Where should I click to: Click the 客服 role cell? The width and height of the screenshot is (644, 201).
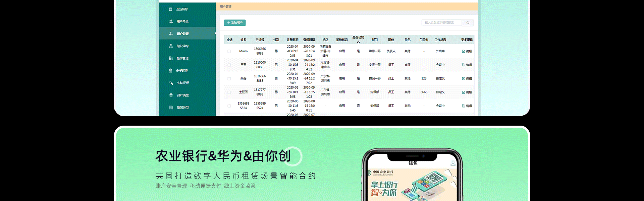tap(408, 65)
